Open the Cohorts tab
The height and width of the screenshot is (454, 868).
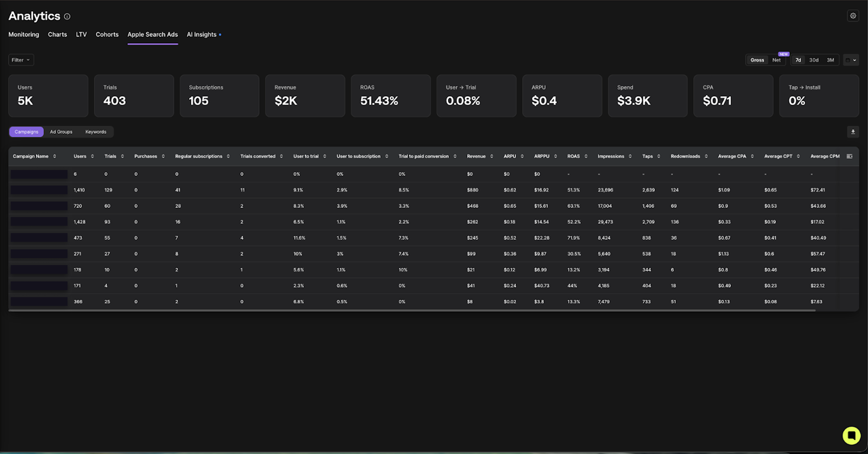[107, 34]
